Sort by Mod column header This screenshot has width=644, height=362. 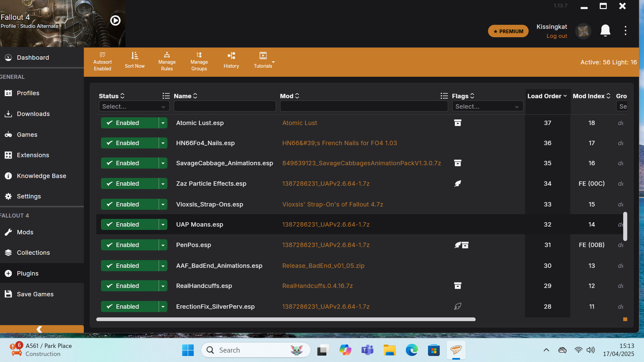[x=289, y=96]
